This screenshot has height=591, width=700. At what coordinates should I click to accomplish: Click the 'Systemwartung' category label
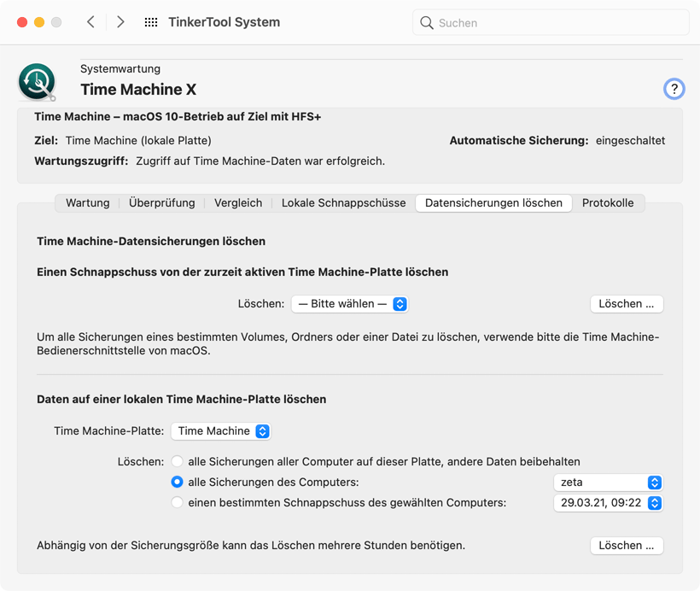(120, 69)
